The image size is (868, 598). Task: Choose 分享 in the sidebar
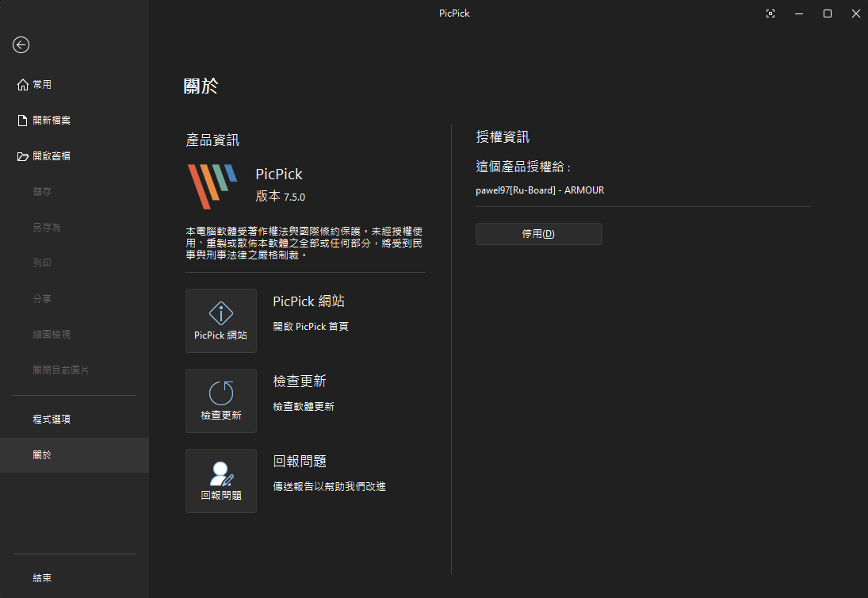click(x=75, y=298)
